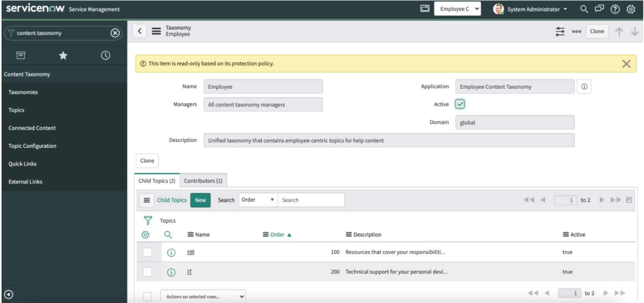Click the Topics breadcrumb filter
The height and width of the screenshot is (303, 644).
(168, 221)
